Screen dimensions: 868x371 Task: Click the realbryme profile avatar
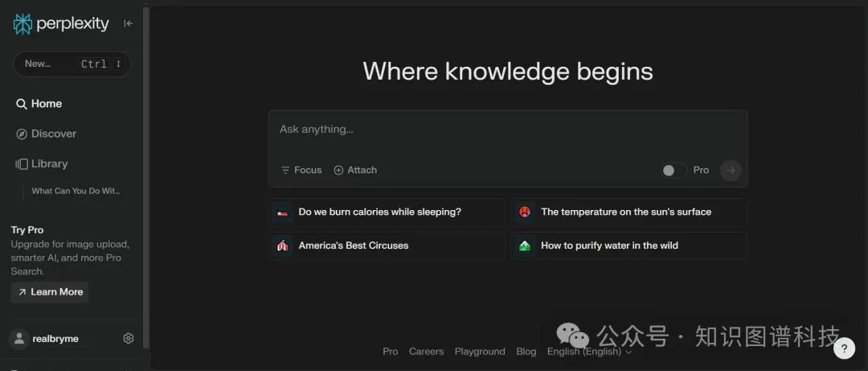pos(18,339)
